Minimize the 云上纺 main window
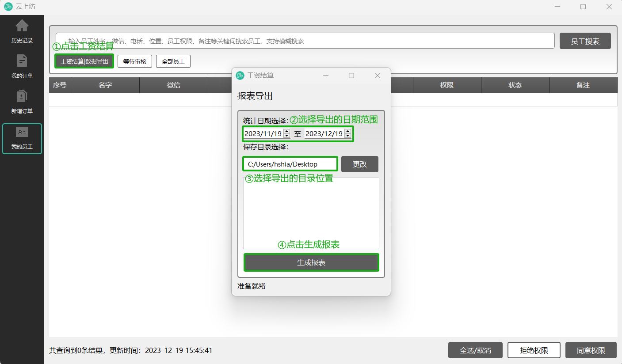 (x=557, y=7)
